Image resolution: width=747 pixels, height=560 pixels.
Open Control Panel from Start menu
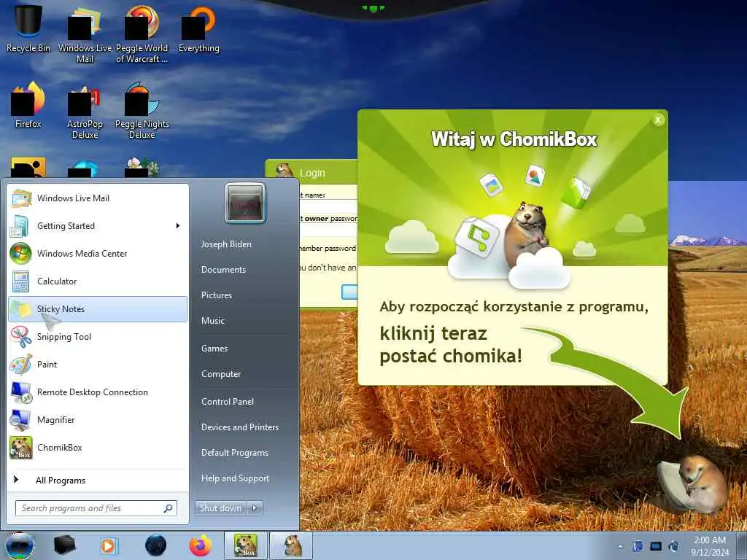tap(228, 402)
